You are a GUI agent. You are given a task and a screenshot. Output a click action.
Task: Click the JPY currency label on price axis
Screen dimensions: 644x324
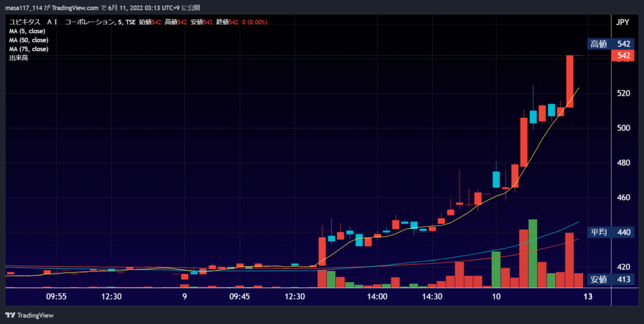point(622,23)
